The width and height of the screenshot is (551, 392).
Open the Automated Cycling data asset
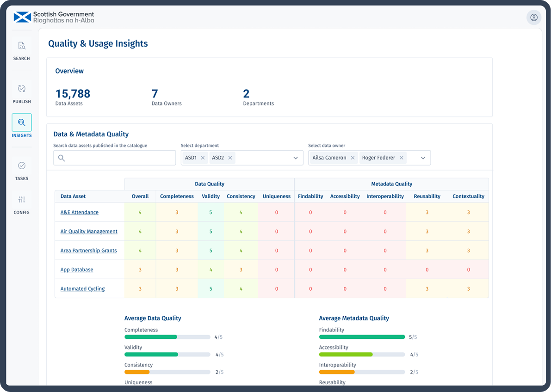click(82, 288)
